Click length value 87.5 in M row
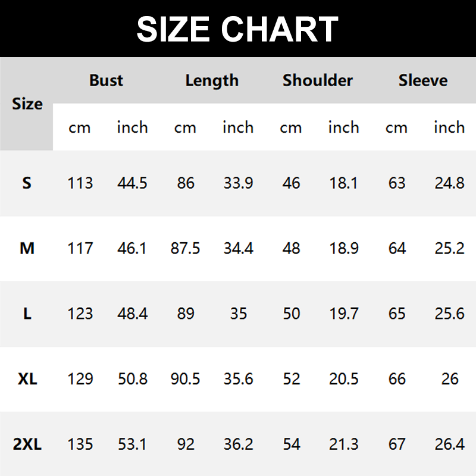The height and width of the screenshot is (476, 476). [185, 248]
